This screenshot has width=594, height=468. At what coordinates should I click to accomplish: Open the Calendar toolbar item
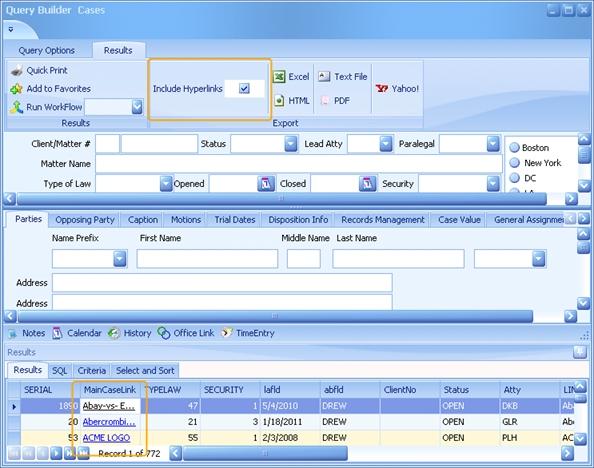(x=77, y=333)
